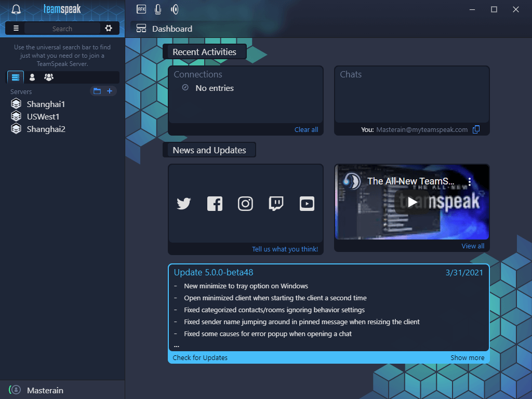Screen dimensions: 532x399
Task: Mute the speaker output
Action: point(175,9)
